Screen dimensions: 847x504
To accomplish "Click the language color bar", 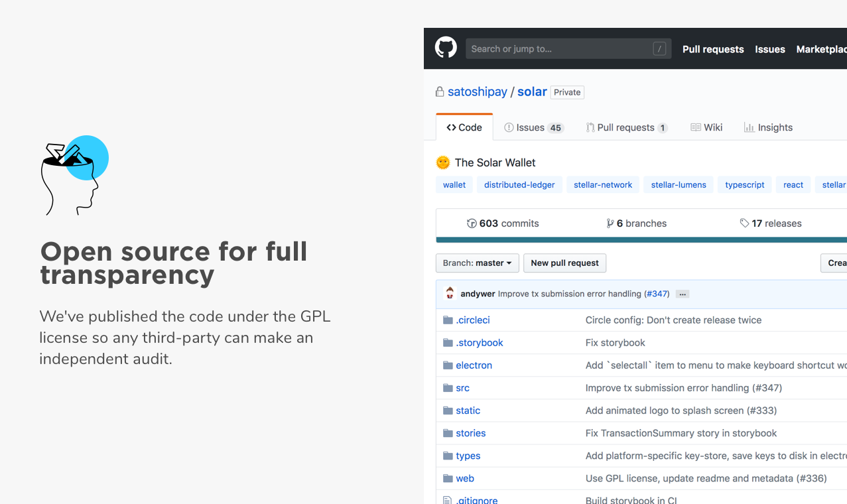I will (x=641, y=240).
